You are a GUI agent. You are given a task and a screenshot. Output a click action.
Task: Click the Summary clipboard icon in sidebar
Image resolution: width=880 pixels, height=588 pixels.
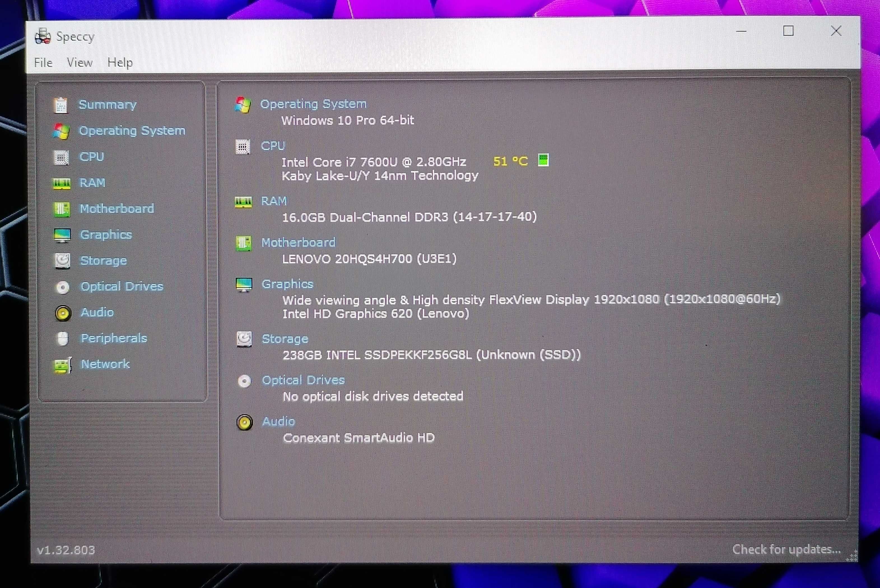[x=60, y=105]
